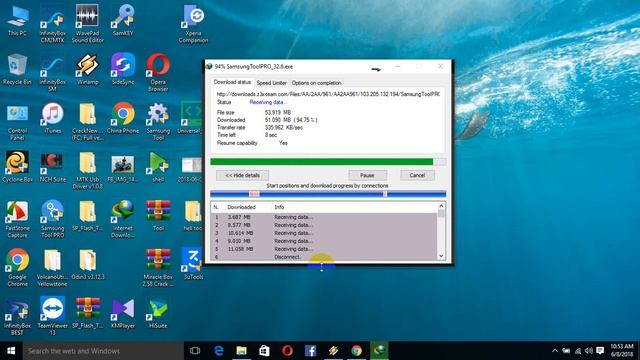Viewport: 640px width, 360px height.
Task: Select connection row 1 with 3.687 MB
Action: coord(324,217)
